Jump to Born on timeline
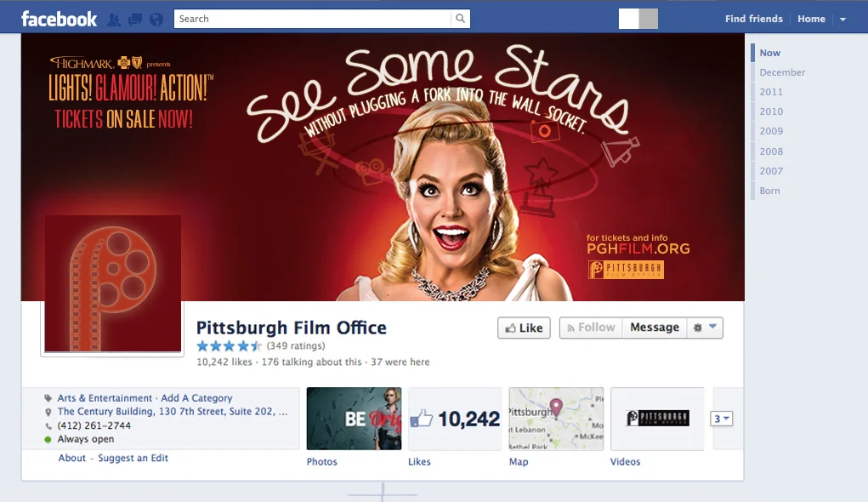 [x=769, y=191]
